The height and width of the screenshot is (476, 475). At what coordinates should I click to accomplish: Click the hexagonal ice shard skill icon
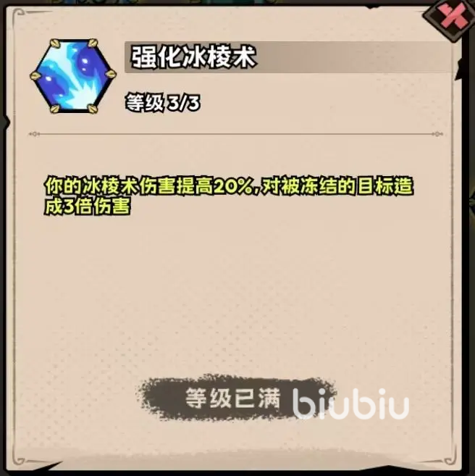point(73,76)
